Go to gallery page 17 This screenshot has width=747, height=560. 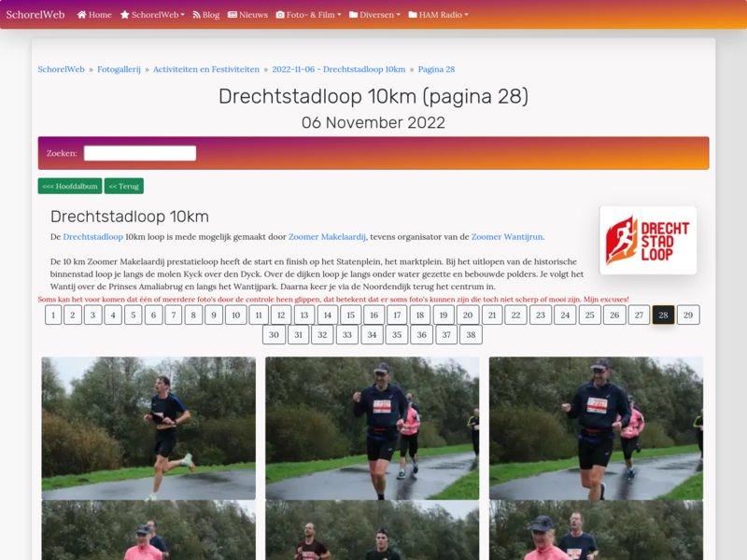coord(398,315)
